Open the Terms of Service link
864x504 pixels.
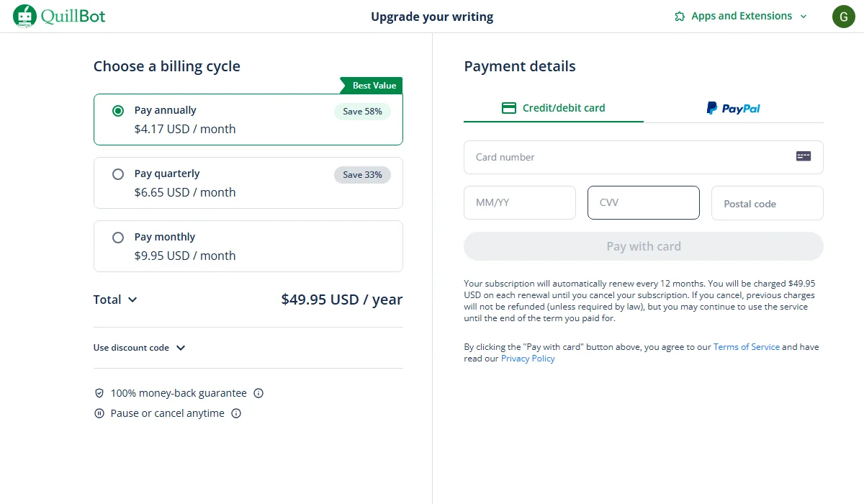pyautogui.click(x=746, y=346)
